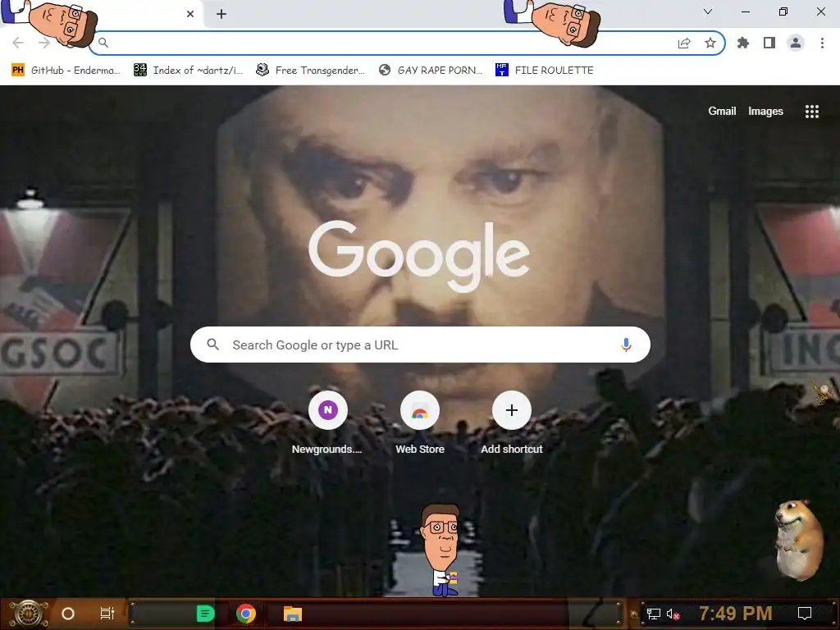Click the Chrome icon on the taskbar
Screen dimensions: 840x630
246,614
